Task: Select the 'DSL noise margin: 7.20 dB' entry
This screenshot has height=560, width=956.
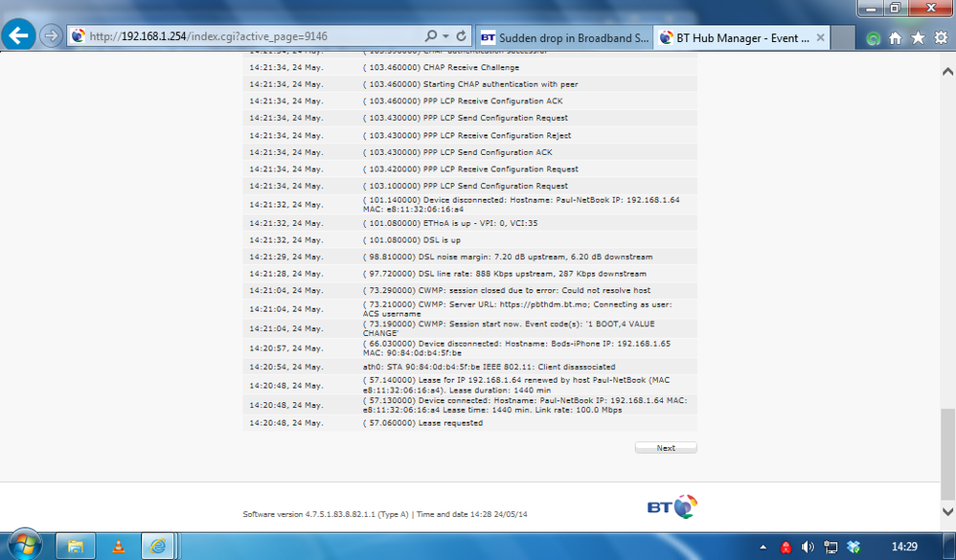Action: [469, 257]
